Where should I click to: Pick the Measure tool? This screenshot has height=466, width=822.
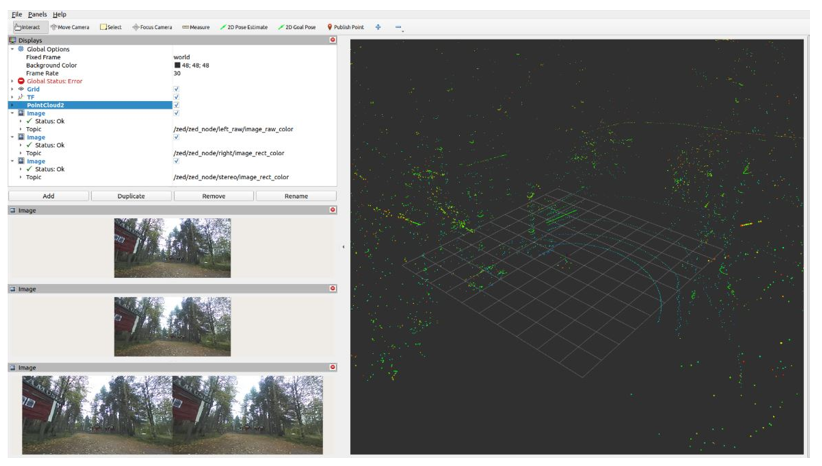tap(196, 27)
